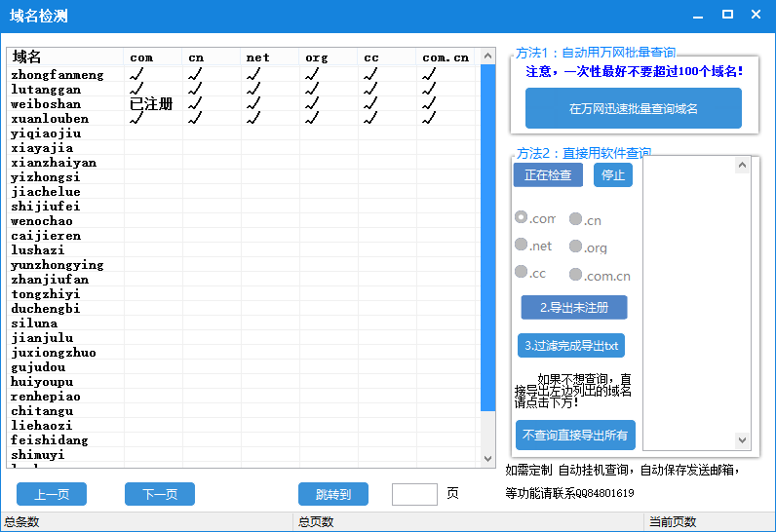Minimize the 域名检测 window
The width and height of the screenshot is (776, 532).
[698, 15]
